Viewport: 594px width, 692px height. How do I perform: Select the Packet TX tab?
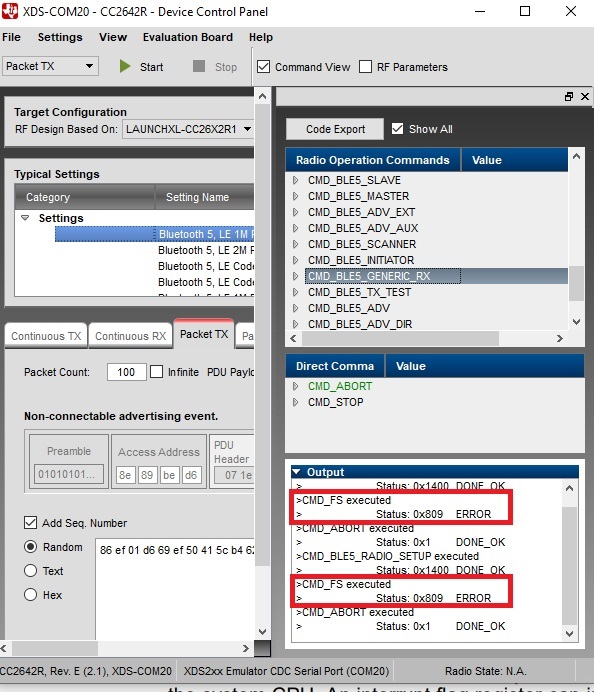(x=204, y=334)
